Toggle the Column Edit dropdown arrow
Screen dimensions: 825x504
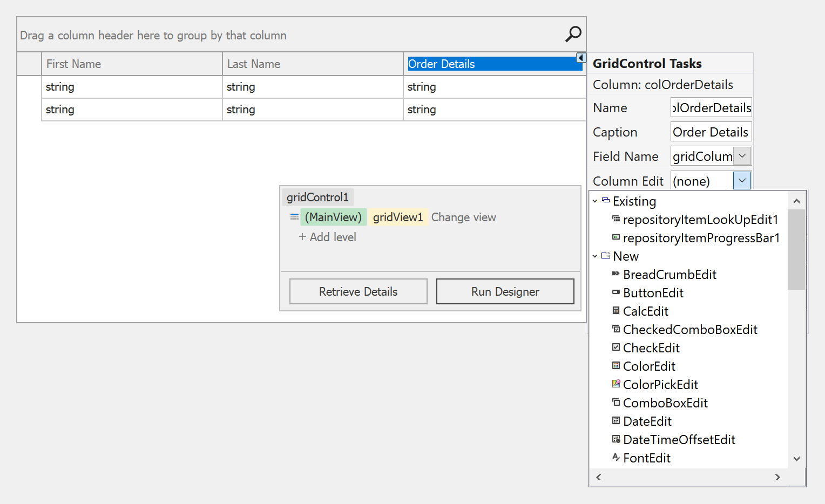pyautogui.click(x=742, y=181)
